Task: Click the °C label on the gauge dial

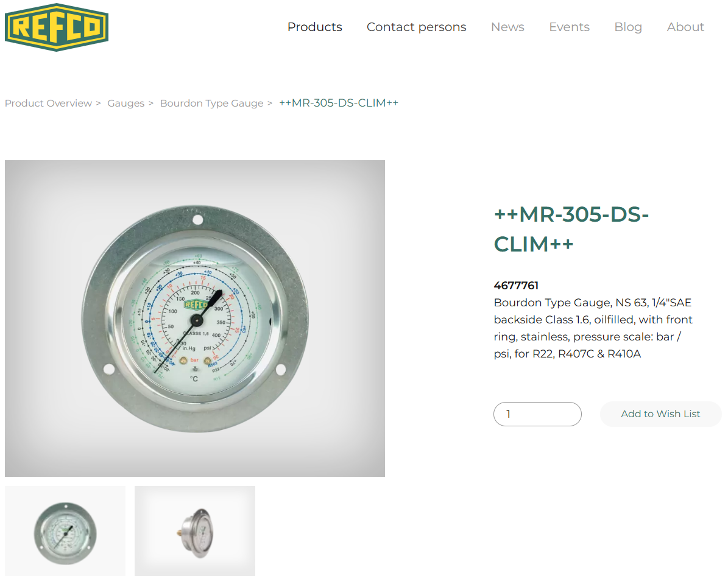Action: (194, 379)
